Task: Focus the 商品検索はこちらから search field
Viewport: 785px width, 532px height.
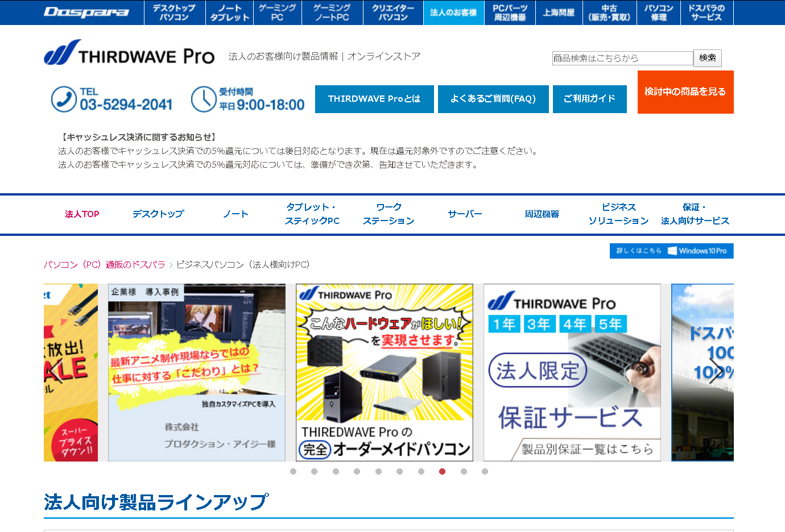Action: pos(623,58)
